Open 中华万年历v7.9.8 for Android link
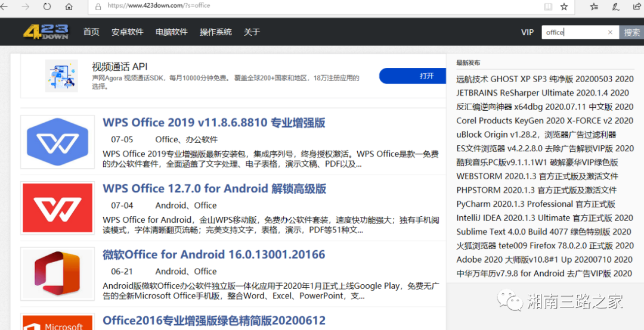The width and height of the screenshot is (644, 330). point(544,274)
